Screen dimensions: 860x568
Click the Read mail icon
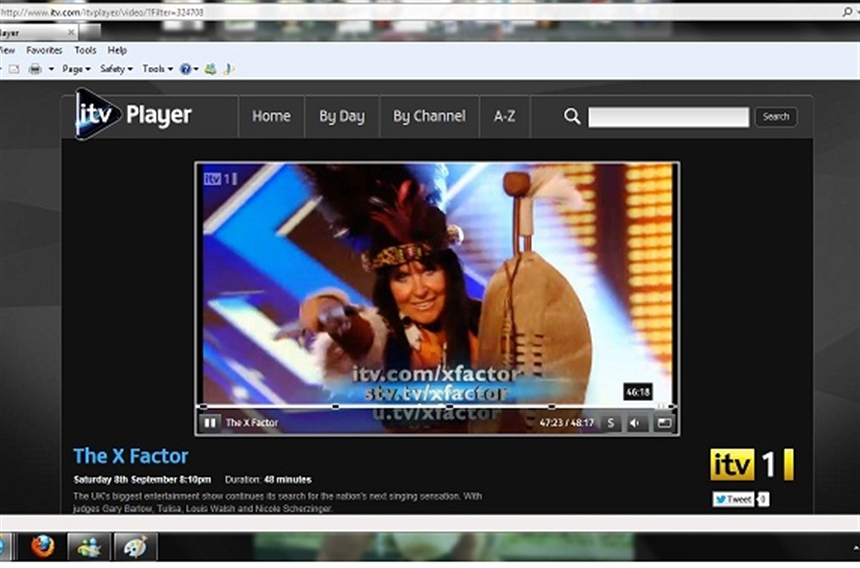point(14,69)
